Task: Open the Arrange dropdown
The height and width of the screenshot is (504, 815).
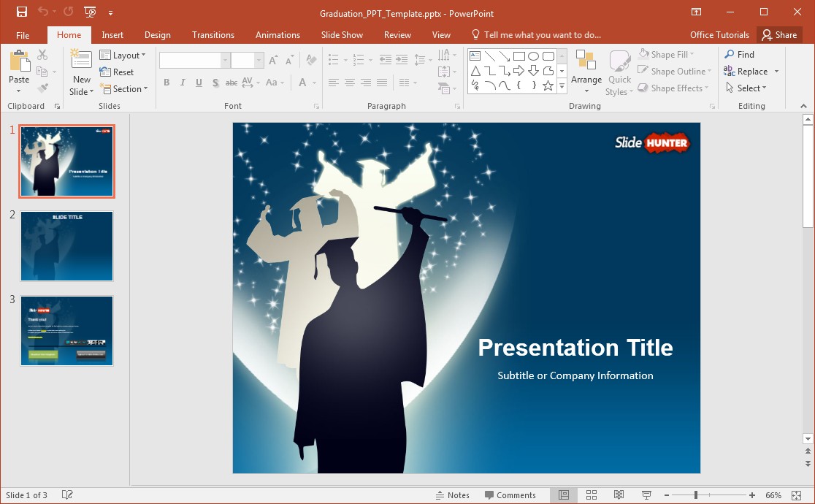Action: point(586,72)
